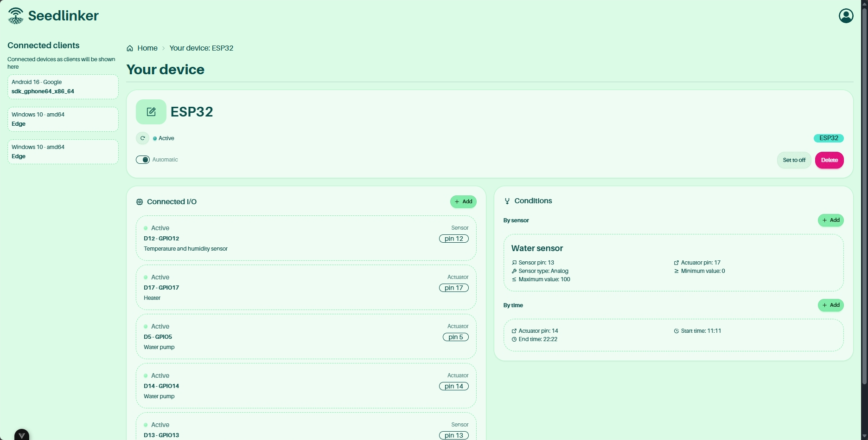Click 'Your device: ESP32' breadcrumb
The image size is (868, 440).
201,48
